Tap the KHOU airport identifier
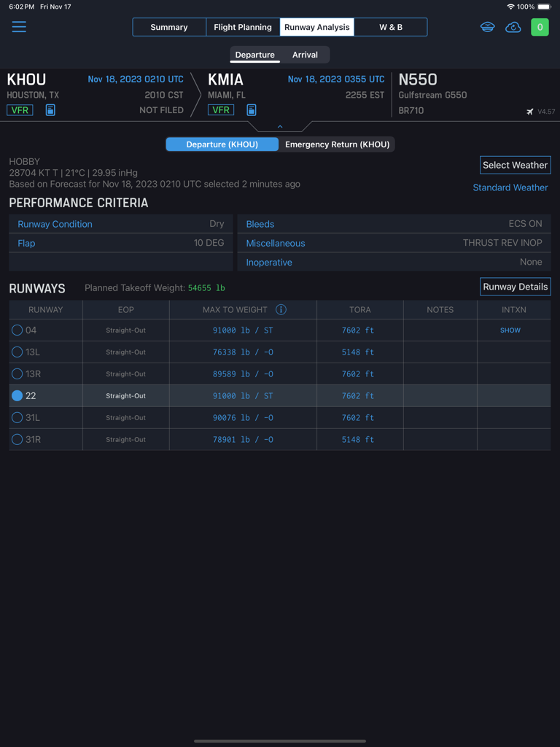The height and width of the screenshot is (747, 560). click(x=27, y=80)
